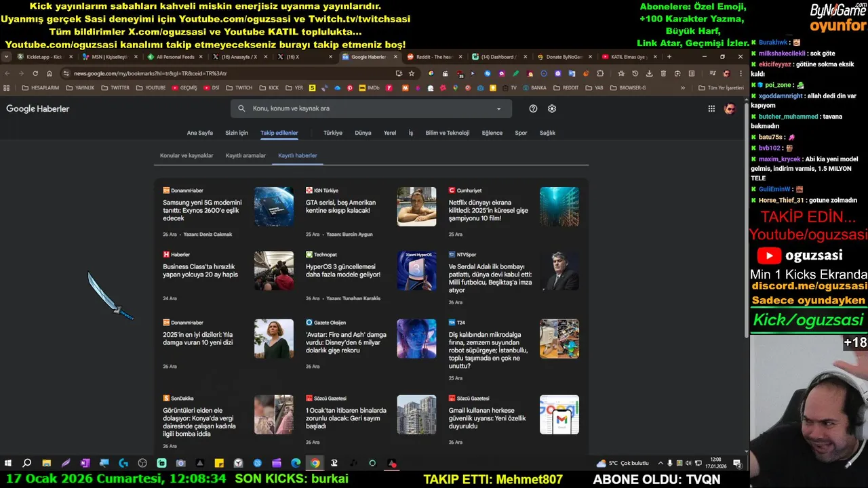Open the Tüm Yer İşaretleri folder
Viewport: 868px width, 488px height.
[721, 87]
